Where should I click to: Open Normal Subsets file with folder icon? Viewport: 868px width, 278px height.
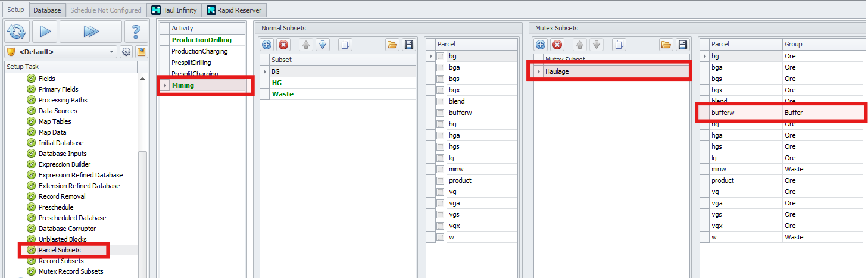tap(392, 45)
